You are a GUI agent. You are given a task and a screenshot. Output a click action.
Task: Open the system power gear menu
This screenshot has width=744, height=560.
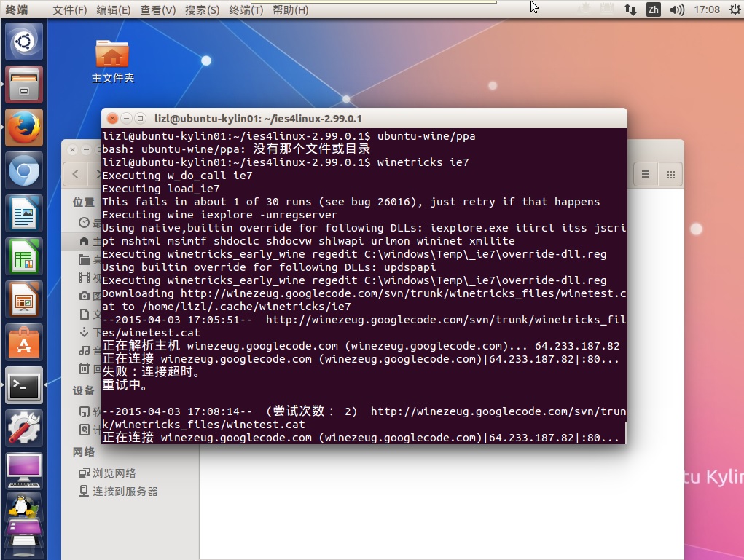[735, 9]
